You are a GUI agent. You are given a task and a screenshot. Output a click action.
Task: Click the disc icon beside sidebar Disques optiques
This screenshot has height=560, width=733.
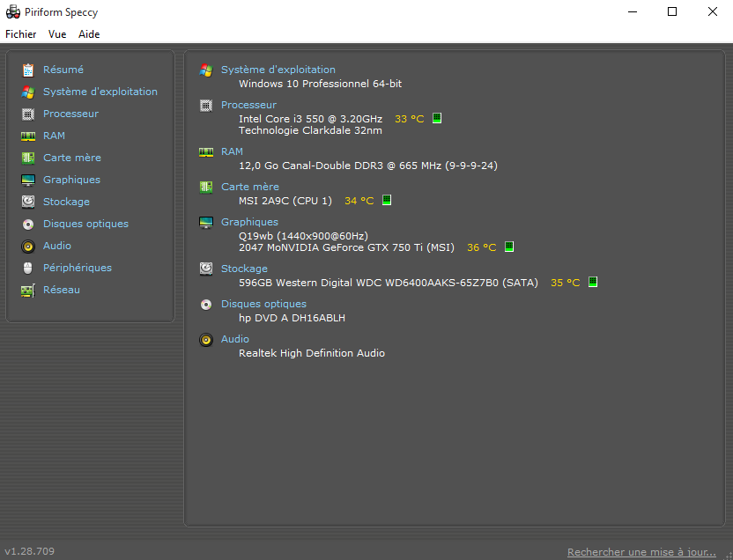(28, 225)
